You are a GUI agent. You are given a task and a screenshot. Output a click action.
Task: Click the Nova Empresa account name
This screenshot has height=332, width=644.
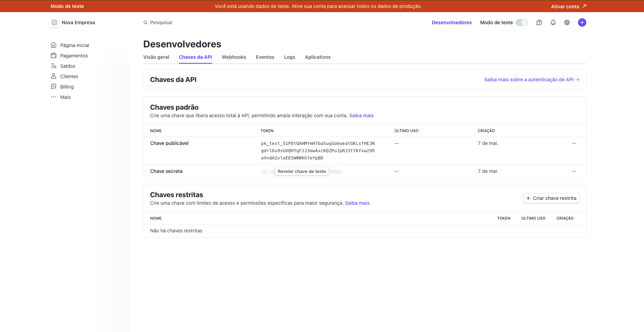coord(78,22)
